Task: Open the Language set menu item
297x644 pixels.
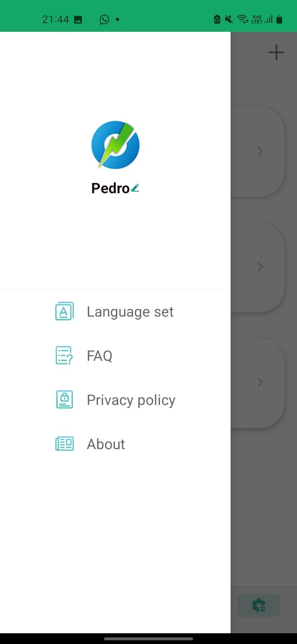Action: coord(130,312)
